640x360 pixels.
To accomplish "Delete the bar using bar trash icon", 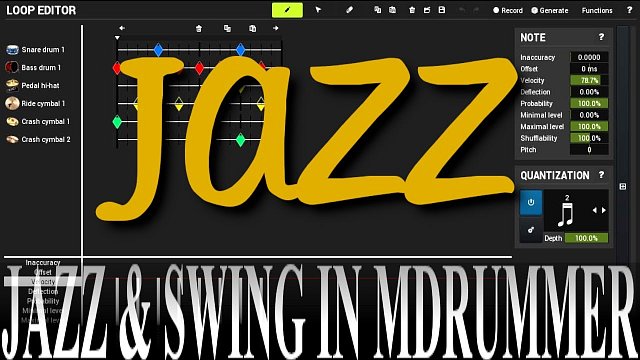I will [199, 28].
